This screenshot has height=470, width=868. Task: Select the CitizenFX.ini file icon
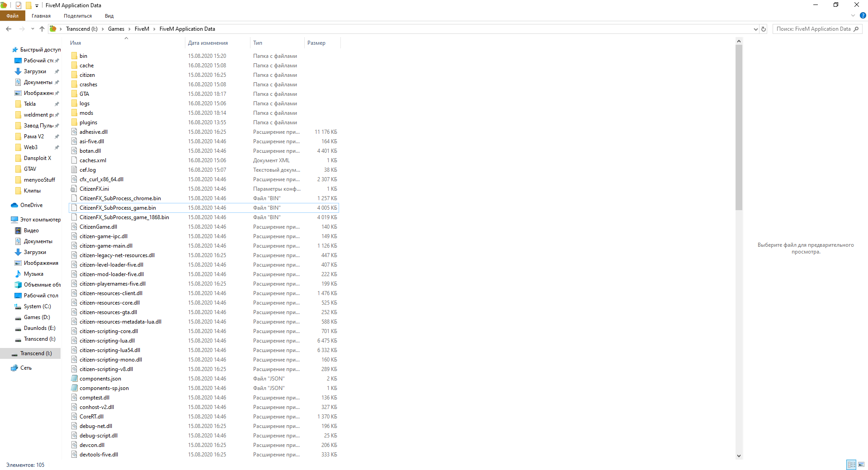(74, 189)
